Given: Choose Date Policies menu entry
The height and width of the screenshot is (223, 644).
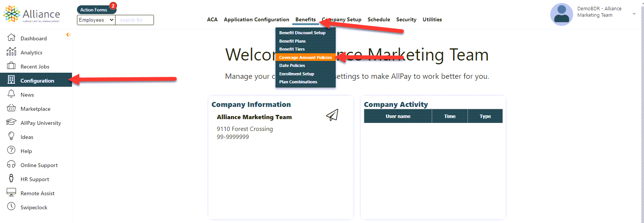Looking at the screenshot, I should 306,65.
